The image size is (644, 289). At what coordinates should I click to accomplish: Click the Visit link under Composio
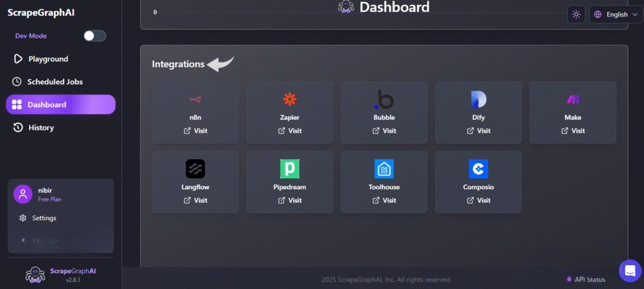tap(478, 200)
